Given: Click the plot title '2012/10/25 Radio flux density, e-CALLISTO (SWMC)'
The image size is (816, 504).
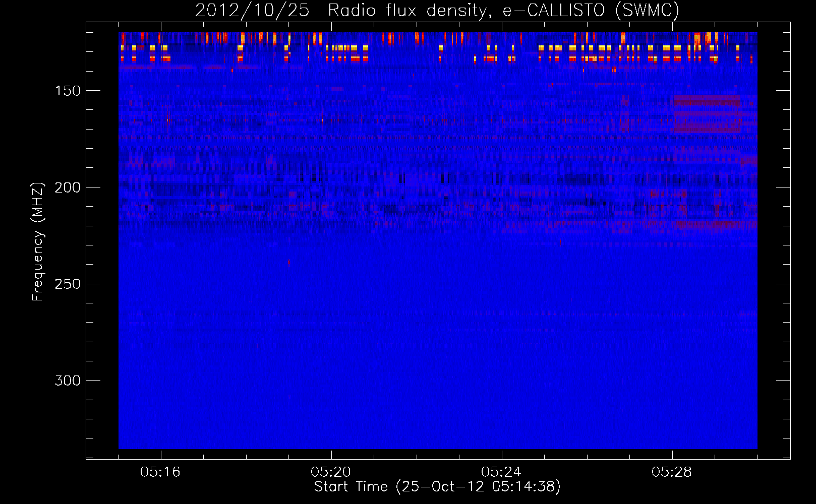Looking at the screenshot, I should [x=437, y=10].
